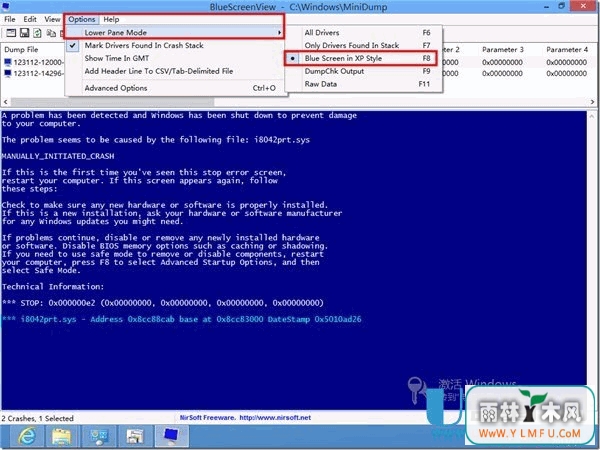Click the right arrow of the horizontal scrollbar

click(593, 102)
